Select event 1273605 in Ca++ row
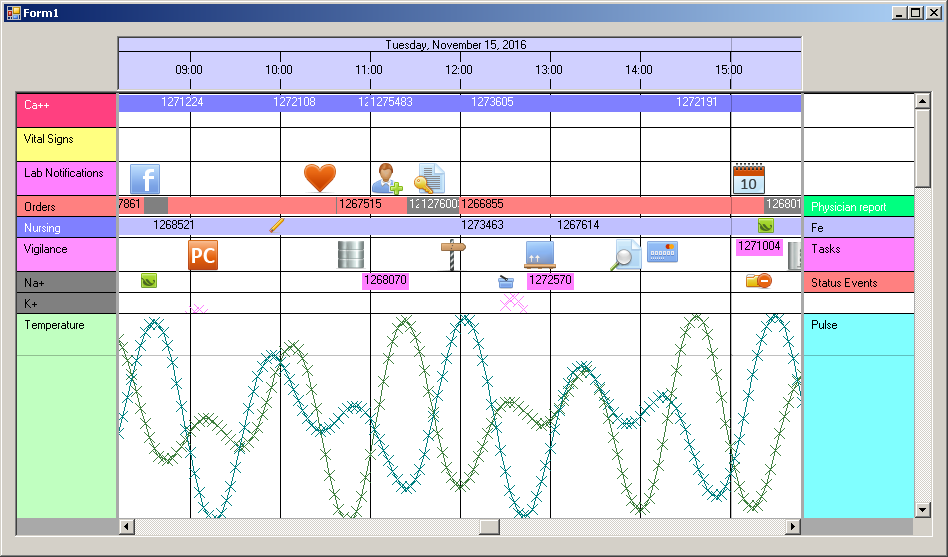 tap(492, 102)
